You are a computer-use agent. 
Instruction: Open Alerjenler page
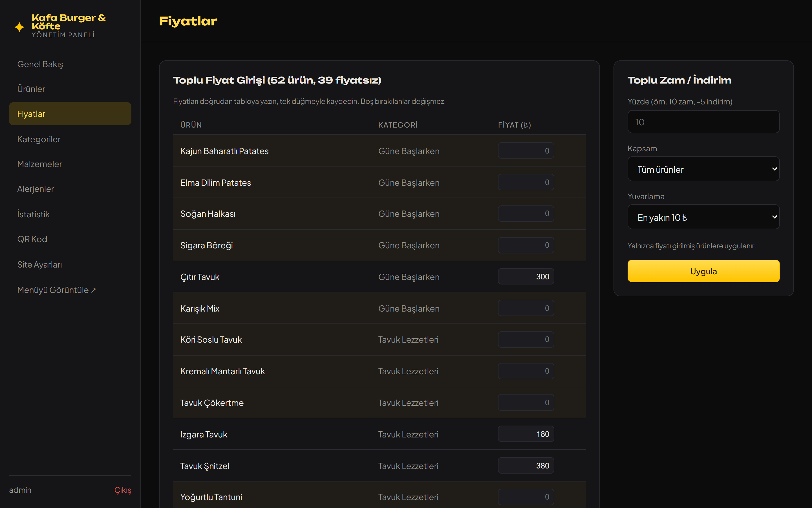click(70, 189)
